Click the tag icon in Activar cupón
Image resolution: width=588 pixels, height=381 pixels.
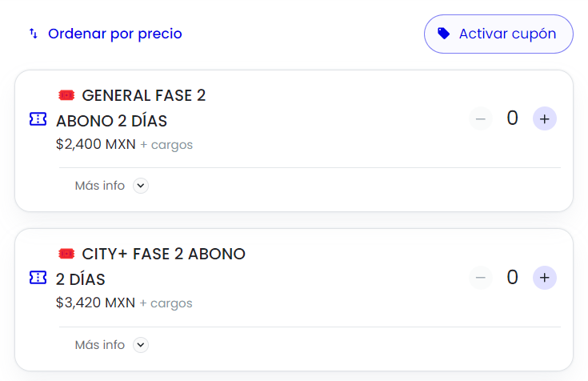(x=444, y=34)
